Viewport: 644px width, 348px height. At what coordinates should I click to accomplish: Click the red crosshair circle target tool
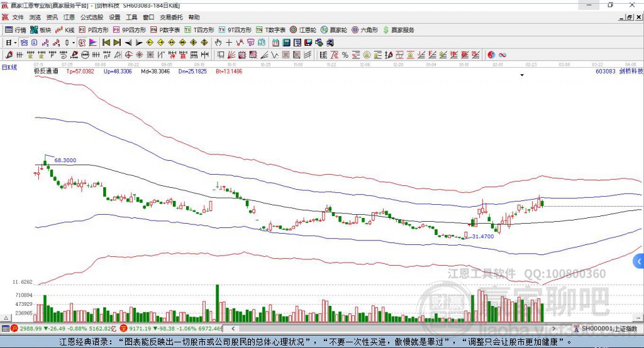click(x=128, y=55)
